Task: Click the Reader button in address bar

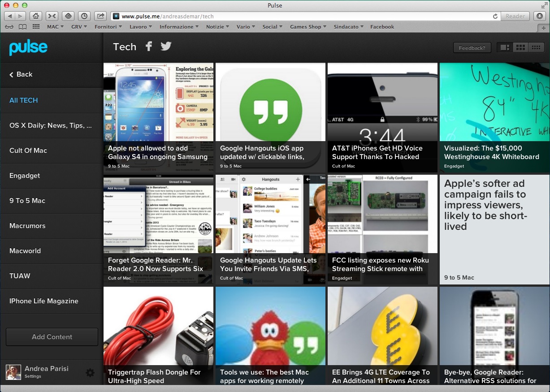Action: click(515, 16)
